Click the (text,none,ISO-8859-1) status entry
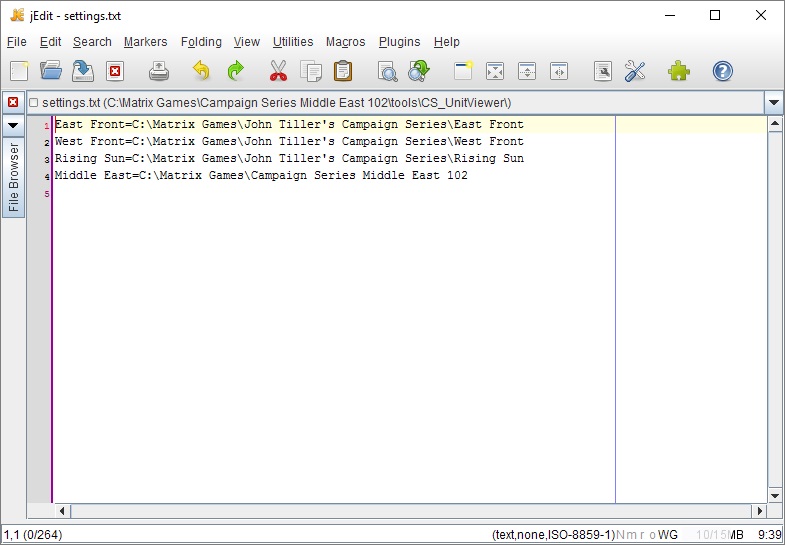 (x=553, y=534)
